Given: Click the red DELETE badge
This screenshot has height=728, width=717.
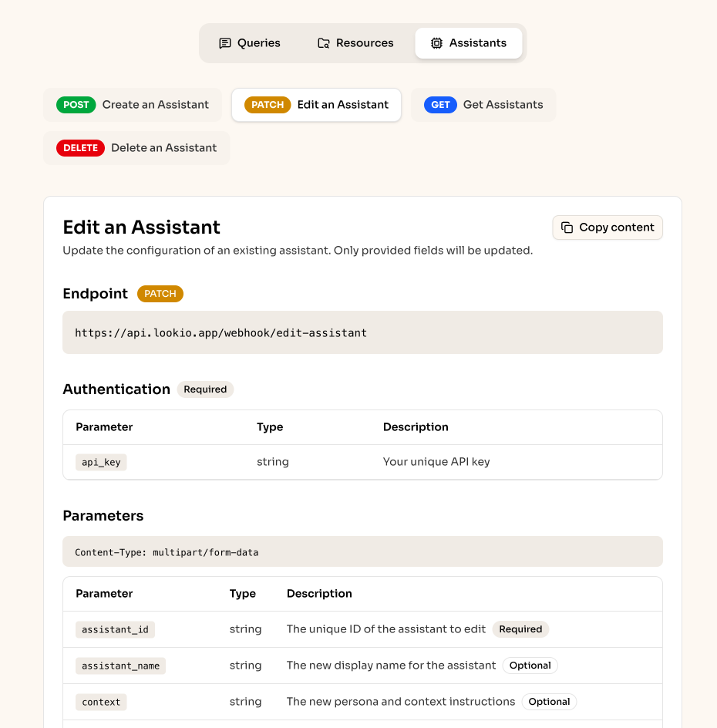Looking at the screenshot, I should 80,148.
